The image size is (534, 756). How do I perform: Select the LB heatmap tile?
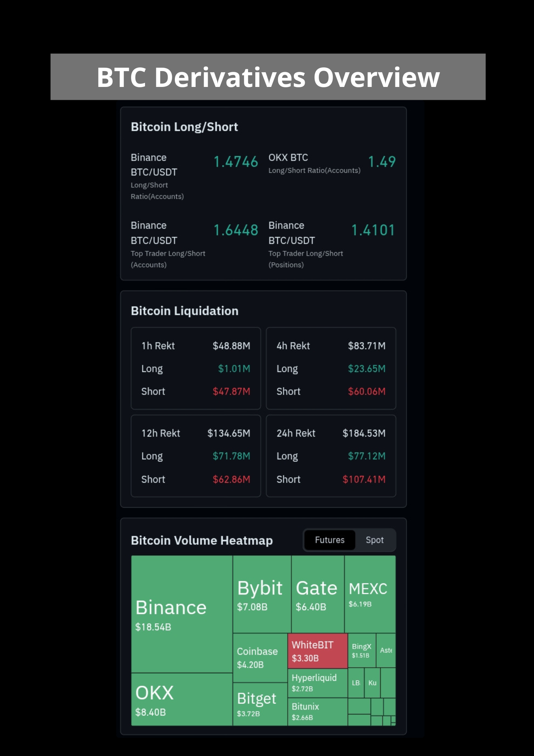[x=356, y=683]
